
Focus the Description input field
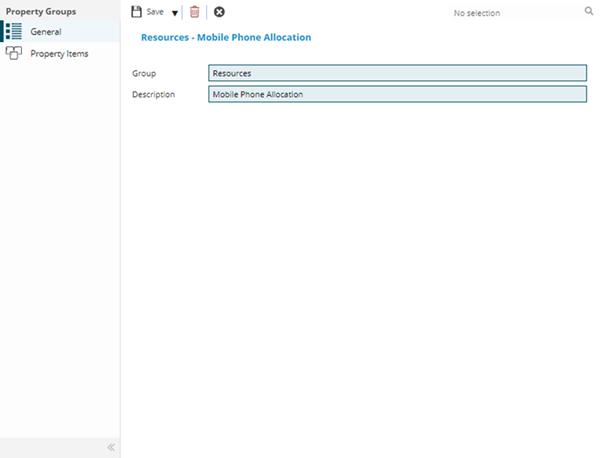pyautogui.click(x=397, y=94)
